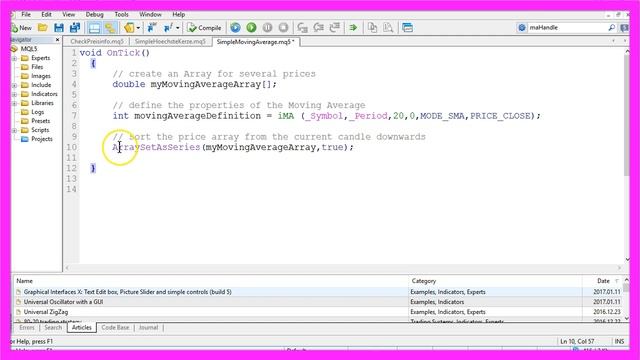This screenshot has width=640, height=360.
Task: Click the Step Over debug icon
Action: click(x=318, y=28)
